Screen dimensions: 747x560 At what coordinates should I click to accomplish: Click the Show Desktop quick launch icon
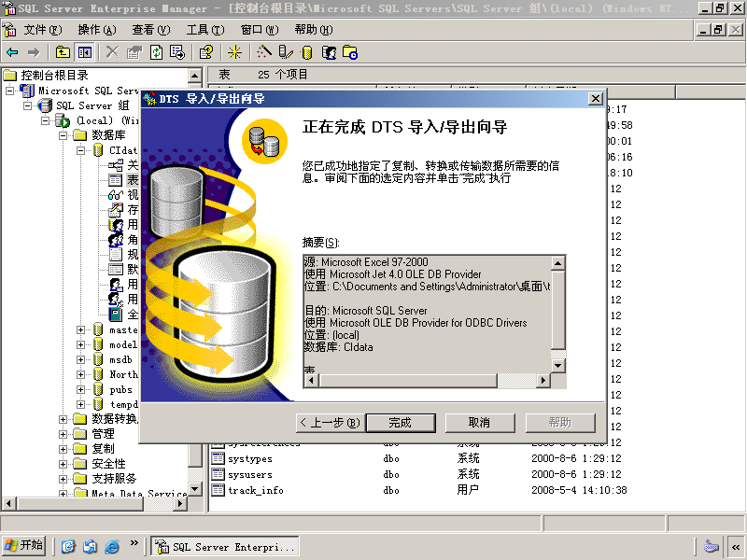[68, 546]
